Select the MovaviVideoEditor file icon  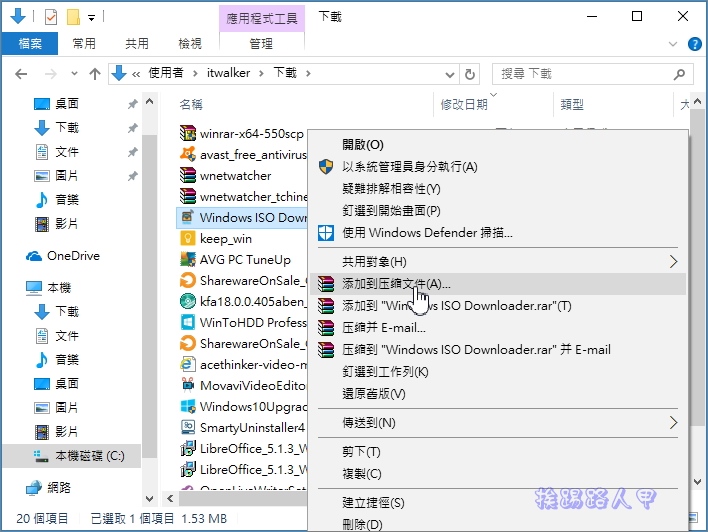(x=187, y=385)
